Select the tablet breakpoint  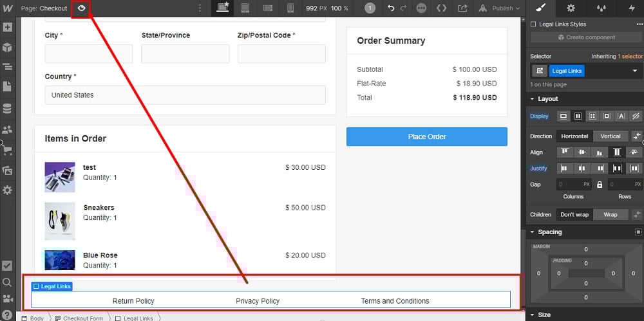click(245, 8)
